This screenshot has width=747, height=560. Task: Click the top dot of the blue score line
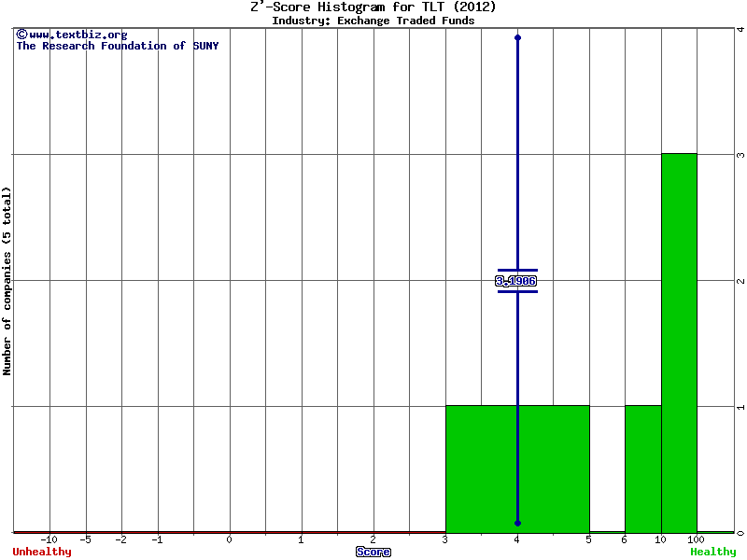(518, 37)
